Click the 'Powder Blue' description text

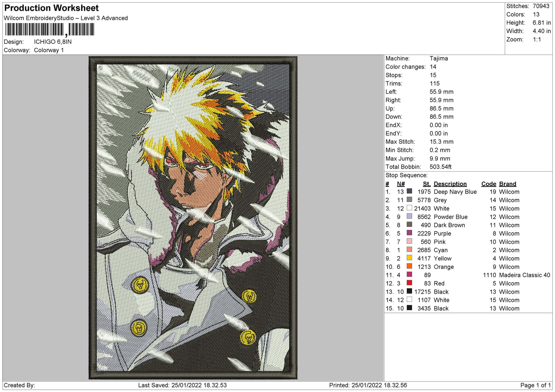(451, 217)
